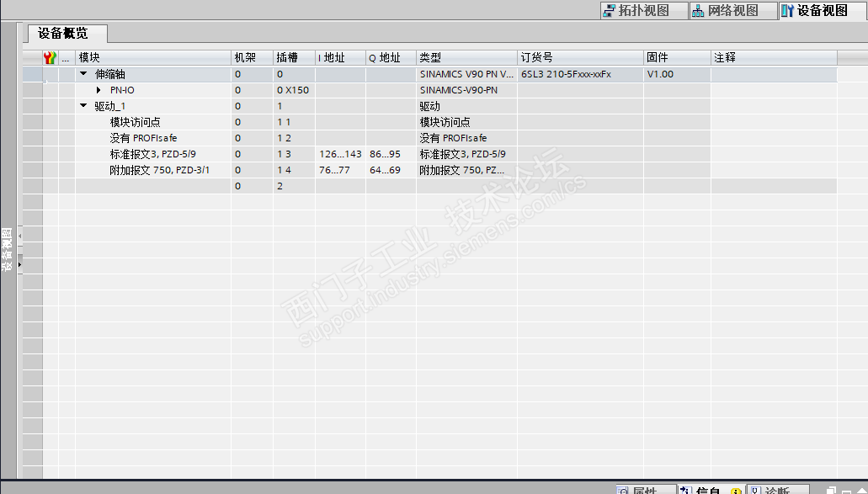Click the slot cell 1 3

click(294, 154)
